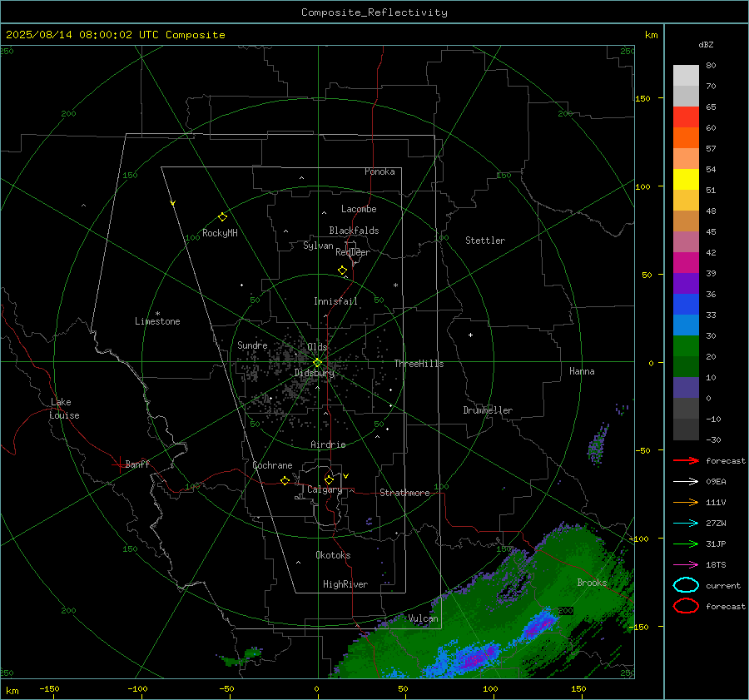Click the white plus marker west of Hanna
Screen dimensions: 749x700
click(x=470, y=335)
